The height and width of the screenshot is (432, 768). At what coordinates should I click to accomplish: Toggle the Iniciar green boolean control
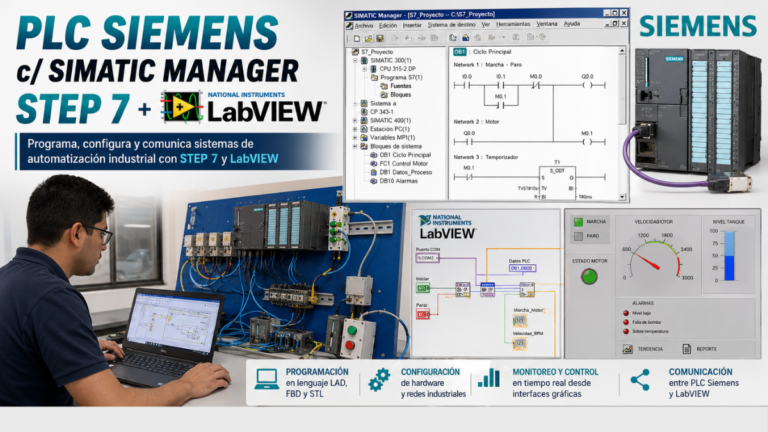[x=423, y=288]
